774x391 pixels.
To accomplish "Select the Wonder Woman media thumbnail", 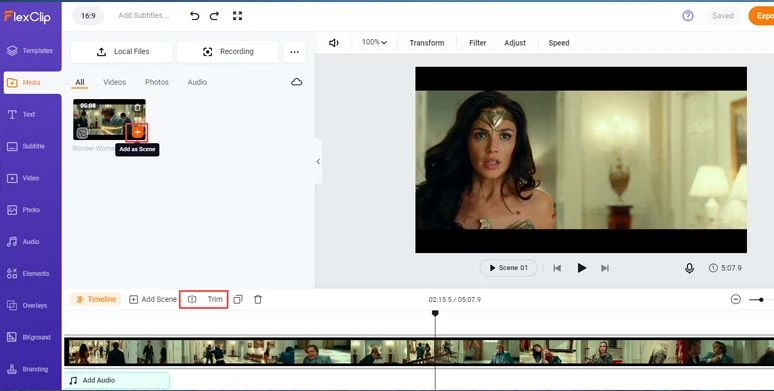I will [109, 119].
